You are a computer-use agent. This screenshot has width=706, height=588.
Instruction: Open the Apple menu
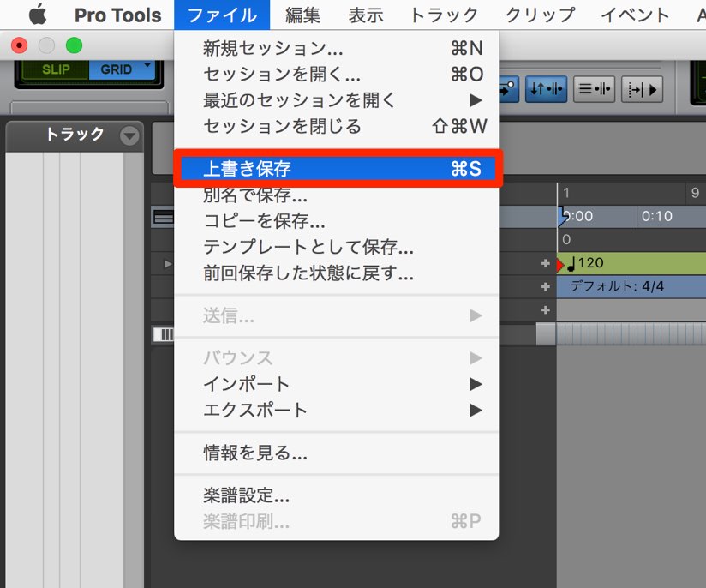click(38, 15)
